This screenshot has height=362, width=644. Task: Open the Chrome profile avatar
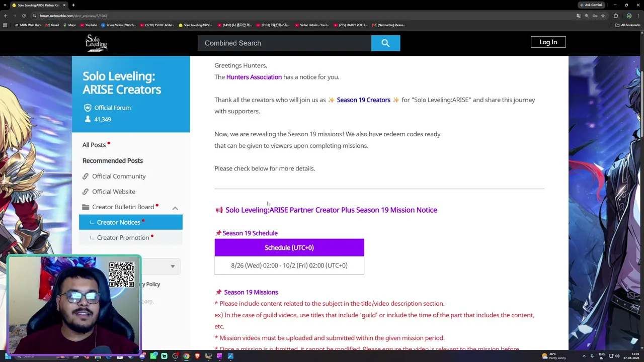coord(629,16)
